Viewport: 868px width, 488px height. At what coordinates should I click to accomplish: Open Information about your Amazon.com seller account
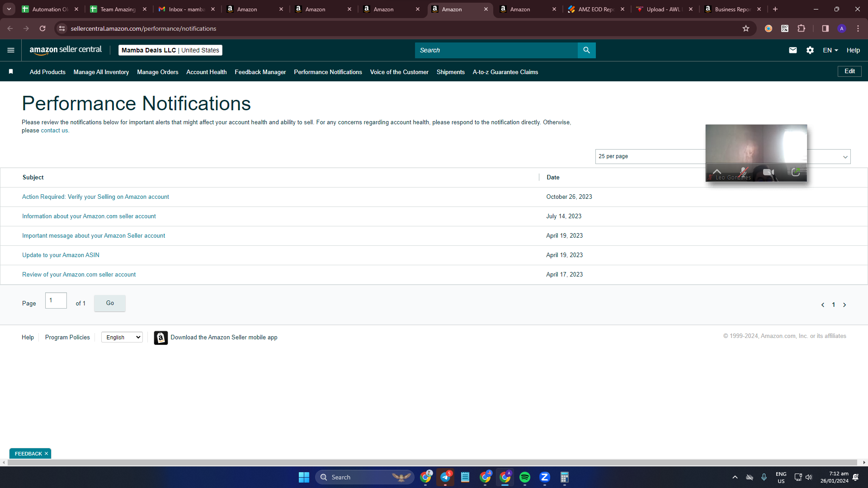tap(89, 216)
